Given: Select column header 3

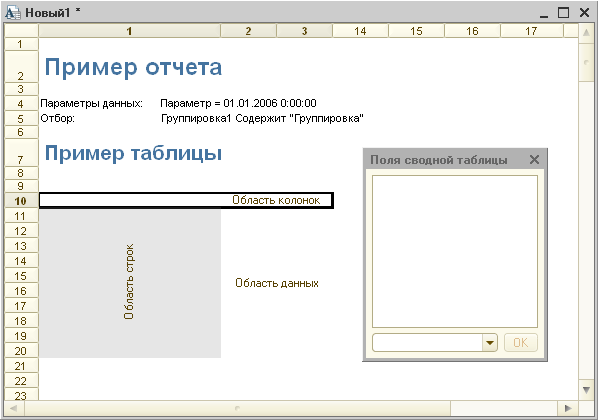Looking at the screenshot, I should pyautogui.click(x=304, y=31).
